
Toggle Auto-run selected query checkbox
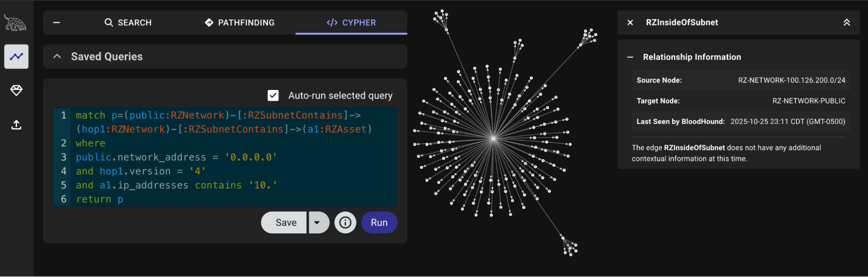click(273, 96)
